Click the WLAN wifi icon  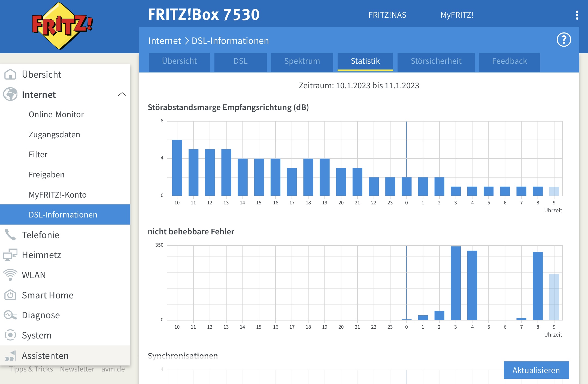click(10, 275)
